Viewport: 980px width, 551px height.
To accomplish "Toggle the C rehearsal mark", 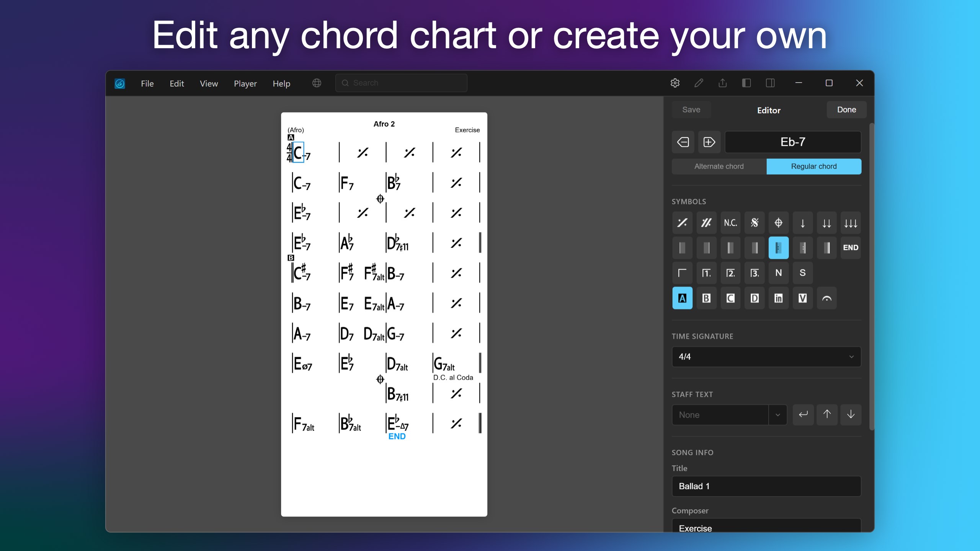I will point(730,298).
